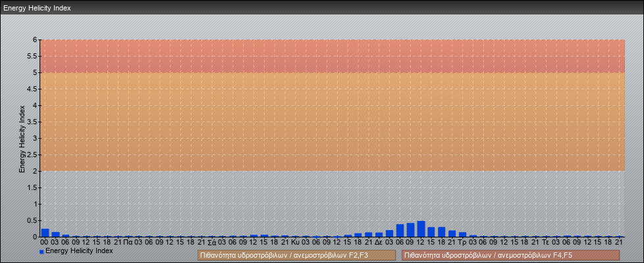Click the F2,F3 tornado probability legend box
Viewport: 644px width, 263px height.
296,255
